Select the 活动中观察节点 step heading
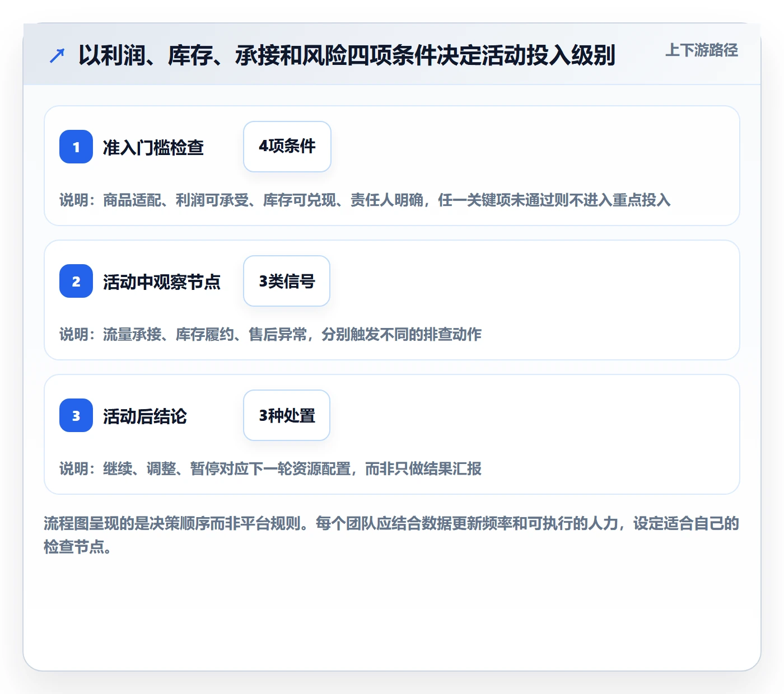Image resolution: width=784 pixels, height=694 pixels. [162, 282]
